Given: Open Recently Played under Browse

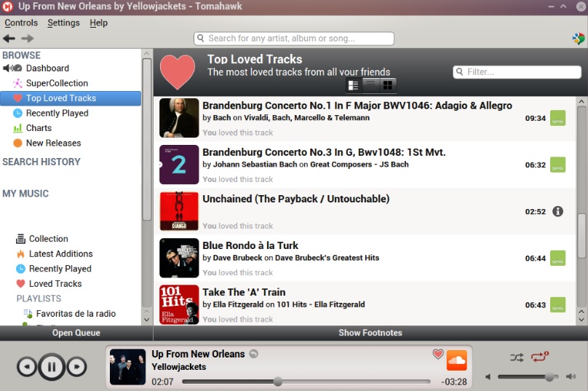Looking at the screenshot, I should click(57, 114).
